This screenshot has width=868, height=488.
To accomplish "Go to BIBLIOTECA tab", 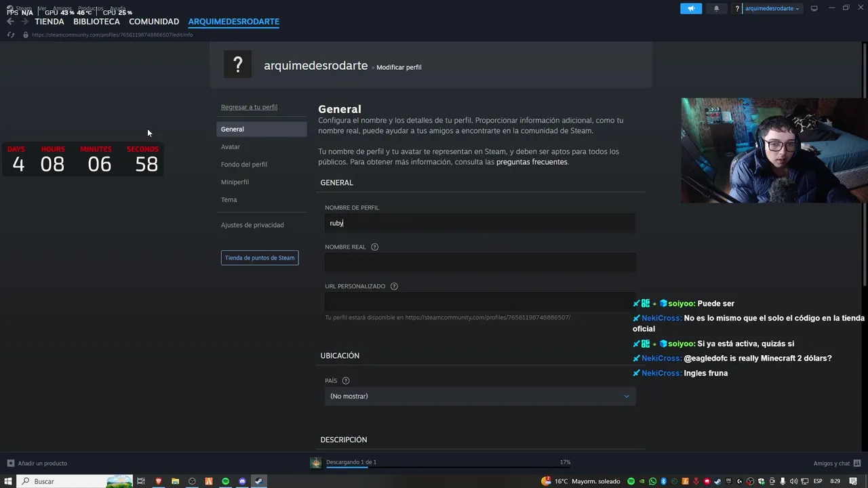I will (96, 22).
